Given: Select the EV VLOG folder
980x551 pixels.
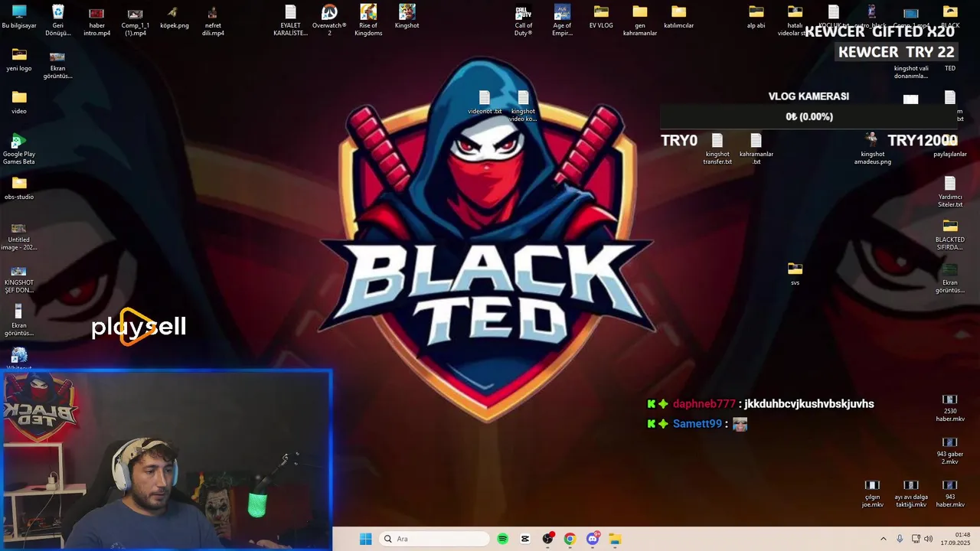Looking at the screenshot, I should pyautogui.click(x=601, y=17).
